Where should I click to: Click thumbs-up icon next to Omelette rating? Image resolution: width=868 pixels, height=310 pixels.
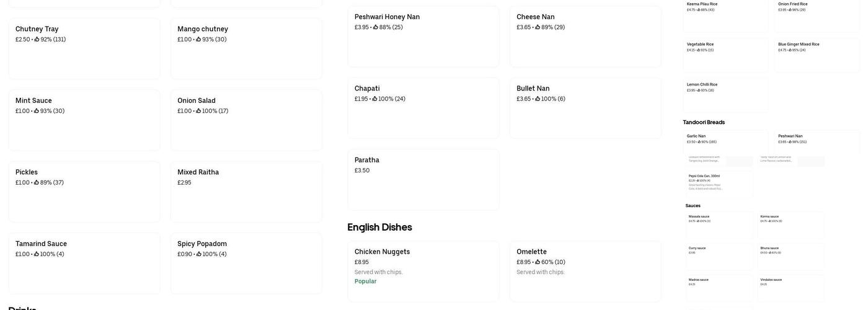coord(538,262)
